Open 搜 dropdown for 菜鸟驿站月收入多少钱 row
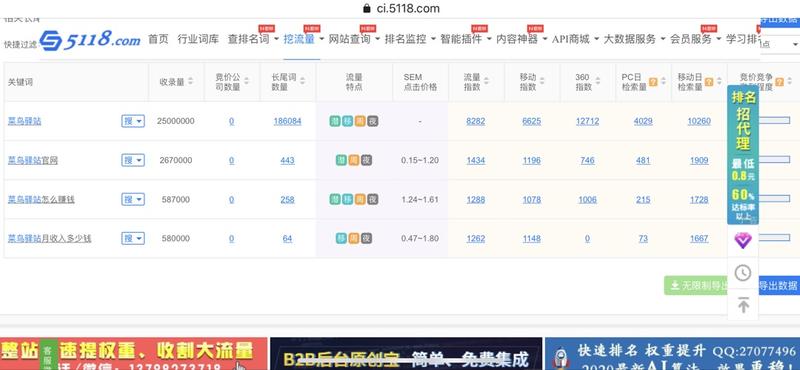The image size is (800, 370). (x=133, y=238)
